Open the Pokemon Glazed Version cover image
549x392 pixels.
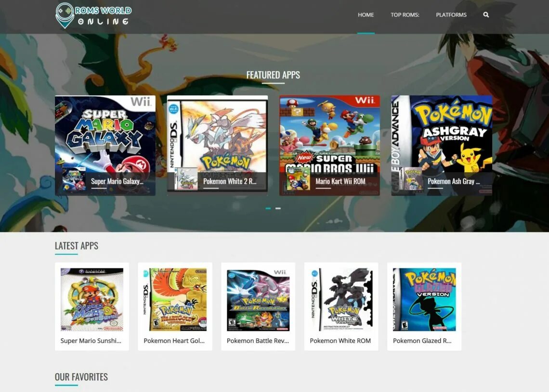(x=424, y=300)
